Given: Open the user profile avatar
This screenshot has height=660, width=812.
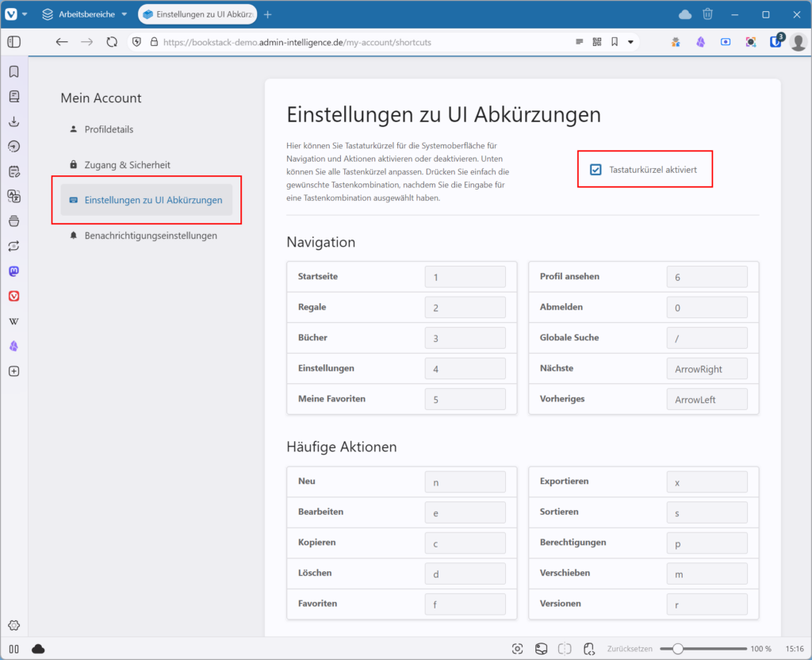Looking at the screenshot, I should pos(799,42).
